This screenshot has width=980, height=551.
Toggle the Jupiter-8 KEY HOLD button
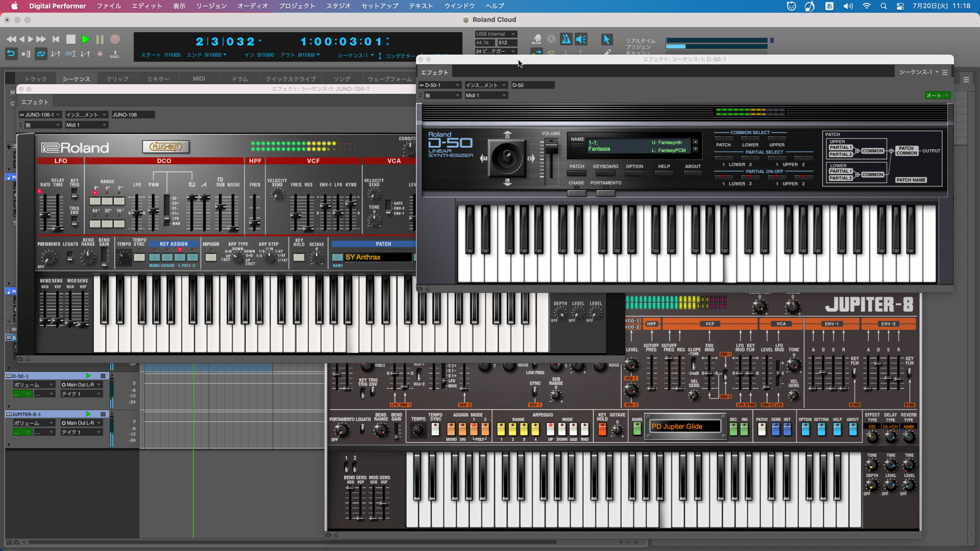tap(602, 429)
